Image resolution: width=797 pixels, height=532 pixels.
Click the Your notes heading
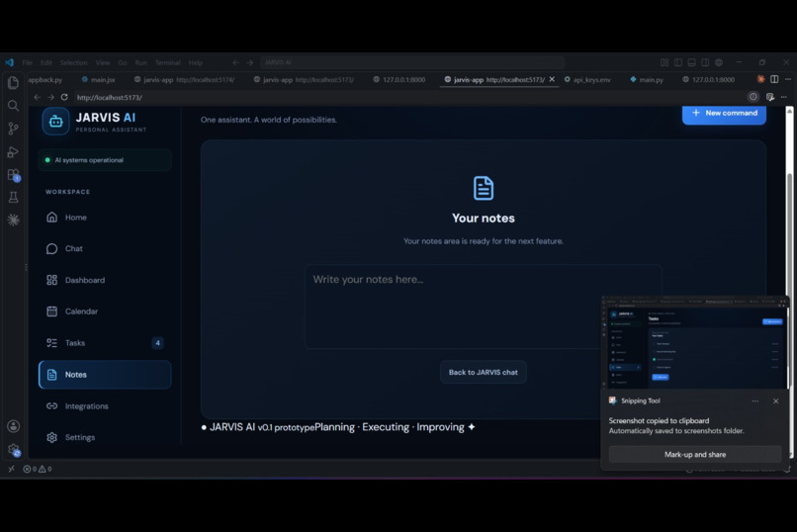[484, 218]
